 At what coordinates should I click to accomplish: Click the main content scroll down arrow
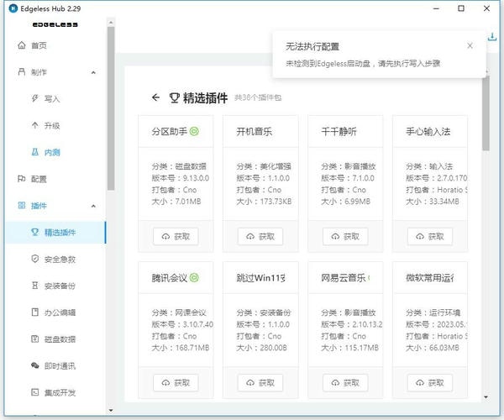tap(486, 397)
